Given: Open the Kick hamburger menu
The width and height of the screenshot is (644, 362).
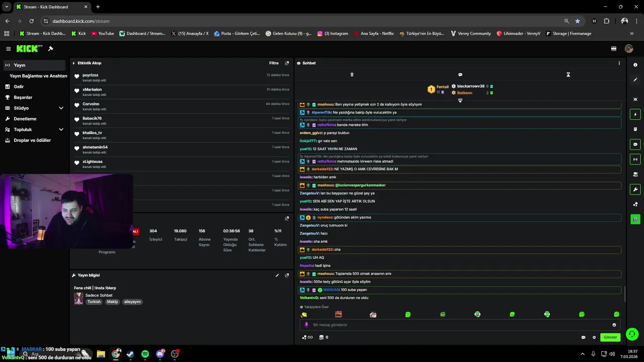Looking at the screenshot, I should pos(9,49).
